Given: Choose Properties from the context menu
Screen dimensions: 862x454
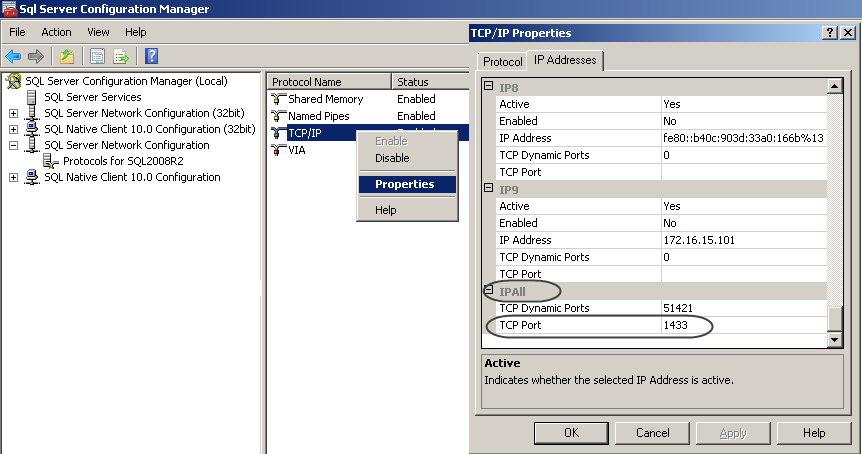Looking at the screenshot, I should click(x=407, y=184).
